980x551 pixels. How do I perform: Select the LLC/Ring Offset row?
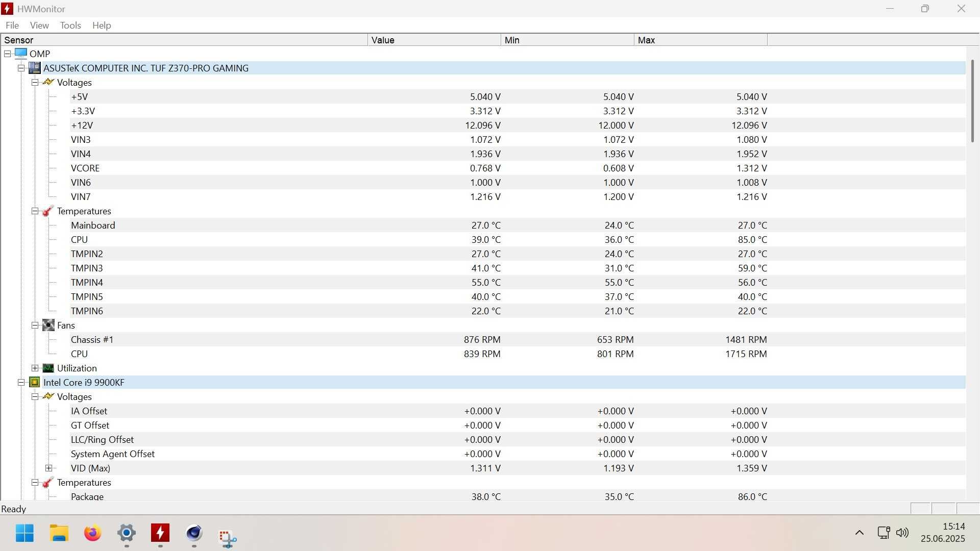518,439
